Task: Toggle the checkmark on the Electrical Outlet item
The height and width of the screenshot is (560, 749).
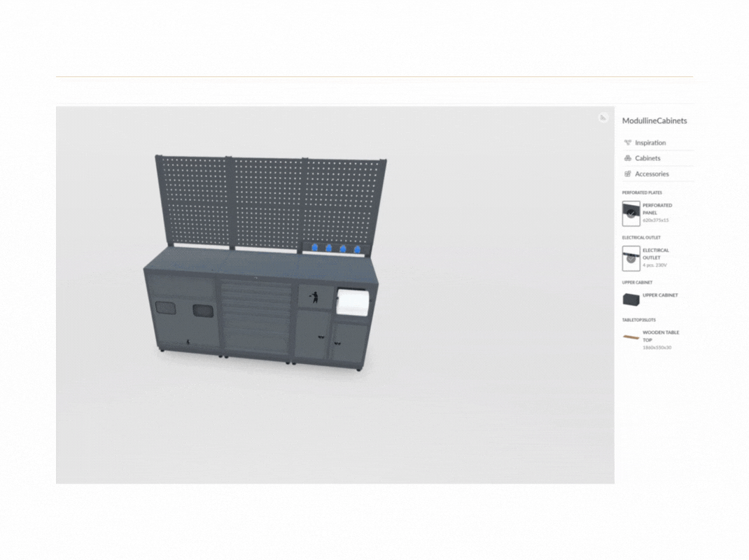Action: 630,258
